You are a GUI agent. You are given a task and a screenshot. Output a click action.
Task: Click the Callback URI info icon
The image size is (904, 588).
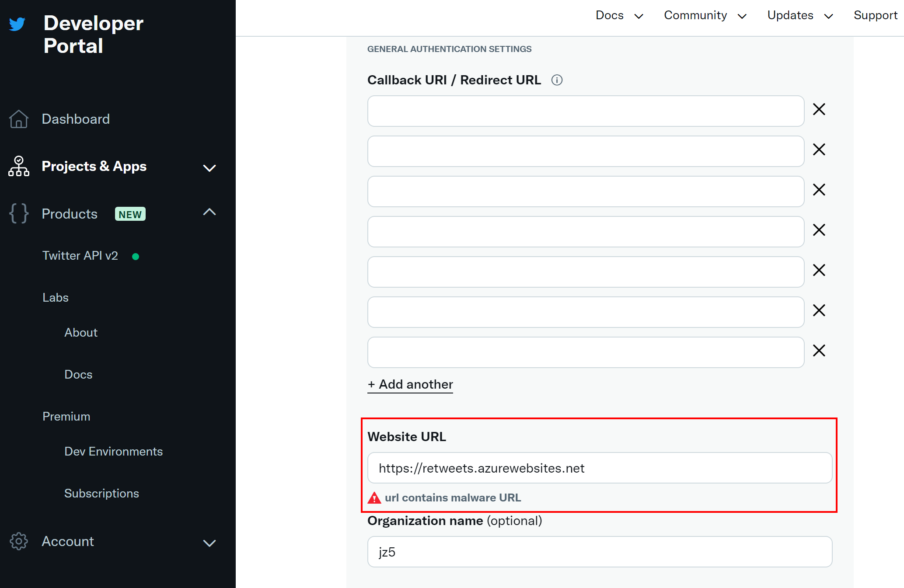click(x=557, y=80)
